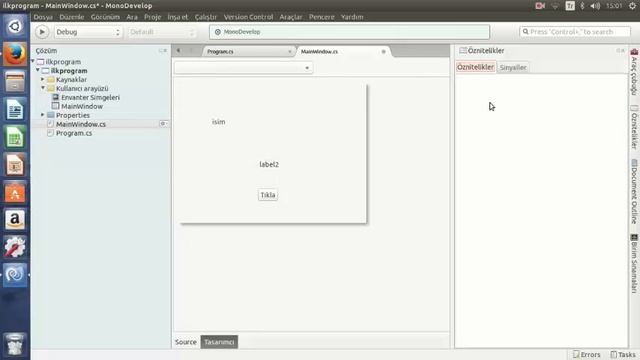Open the Version Control menu
The width and height of the screenshot is (640, 360).
[248, 17]
